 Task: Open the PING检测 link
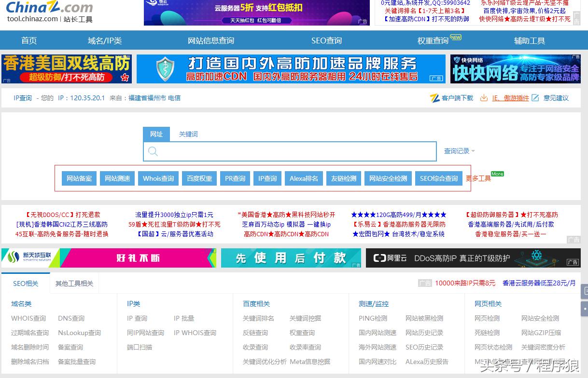[x=372, y=318]
